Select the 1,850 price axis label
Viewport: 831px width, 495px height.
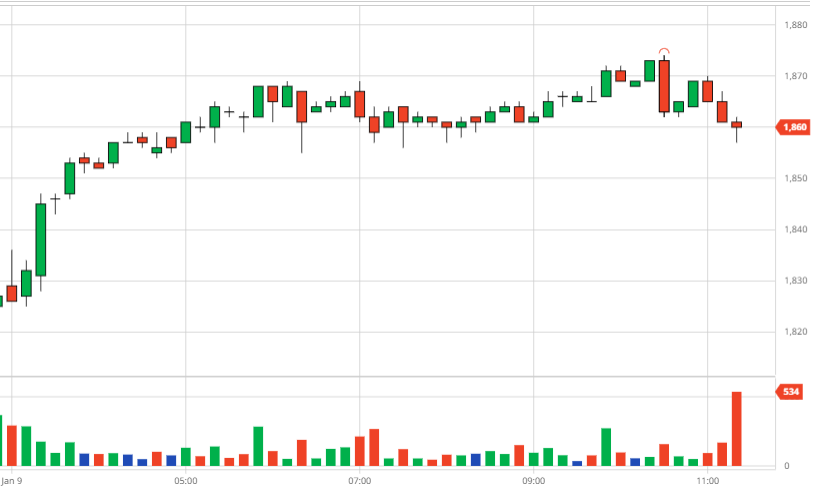click(x=796, y=179)
